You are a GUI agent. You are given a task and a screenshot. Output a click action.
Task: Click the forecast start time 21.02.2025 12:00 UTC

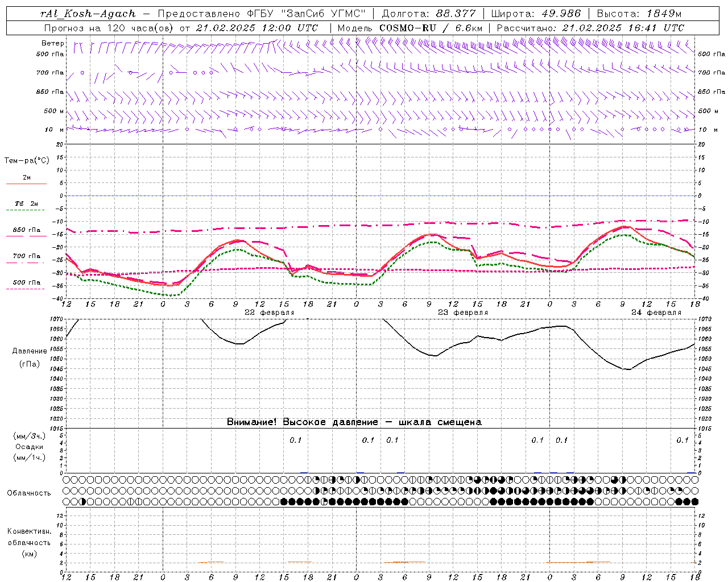point(257,28)
